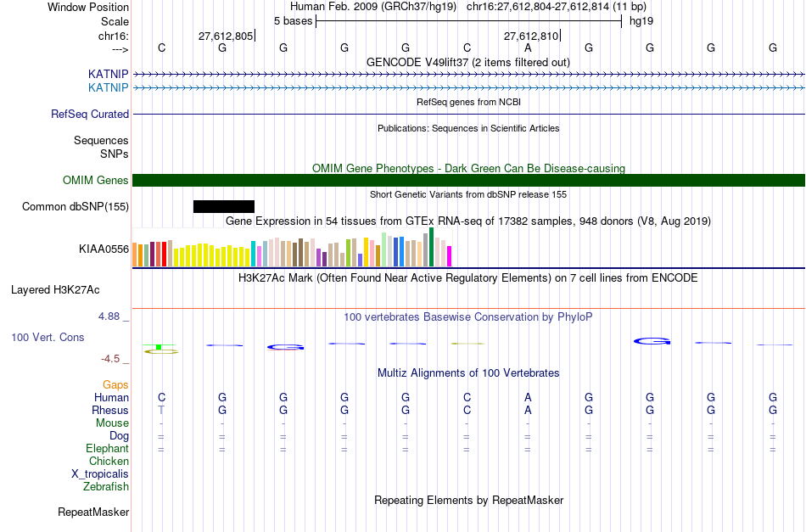Image resolution: width=806 pixels, height=532 pixels.
Task: Click the magenta bar ending the GTEx chart
Action: [x=449, y=256]
